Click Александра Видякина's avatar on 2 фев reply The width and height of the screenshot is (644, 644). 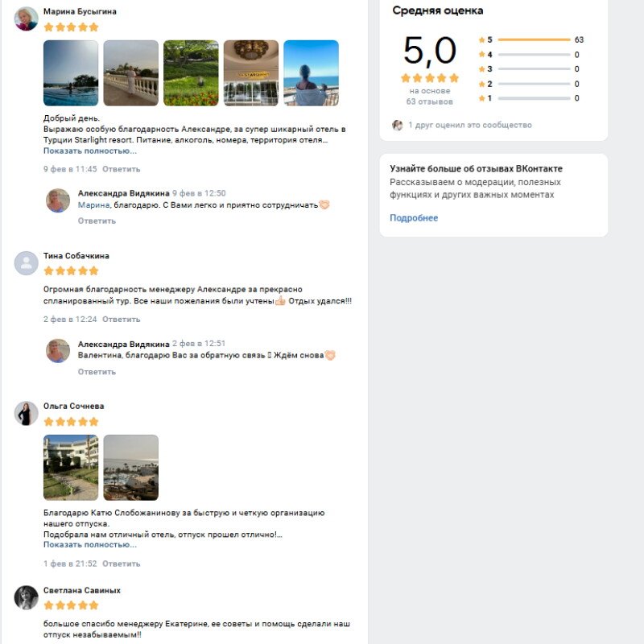58,351
